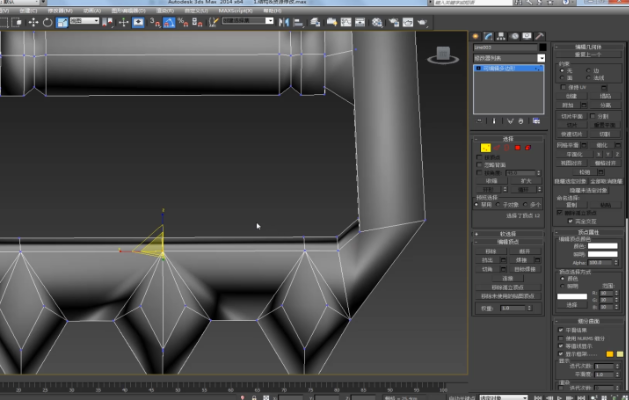This screenshot has width=629, height=400.
Task: Enable the Ignore Backfacing checkbox
Action: coord(479,165)
